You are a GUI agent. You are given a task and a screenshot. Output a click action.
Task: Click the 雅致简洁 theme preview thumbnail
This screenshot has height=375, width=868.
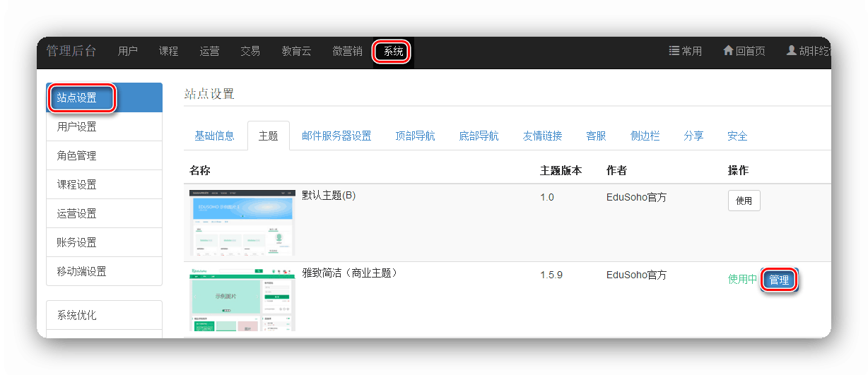242,299
